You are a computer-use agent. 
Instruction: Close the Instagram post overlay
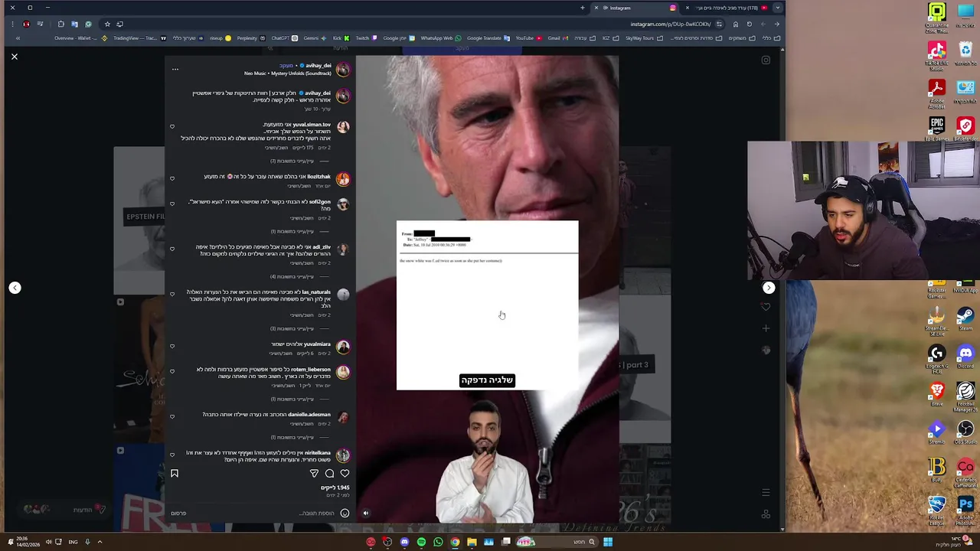pyautogui.click(x=14, y=57)
